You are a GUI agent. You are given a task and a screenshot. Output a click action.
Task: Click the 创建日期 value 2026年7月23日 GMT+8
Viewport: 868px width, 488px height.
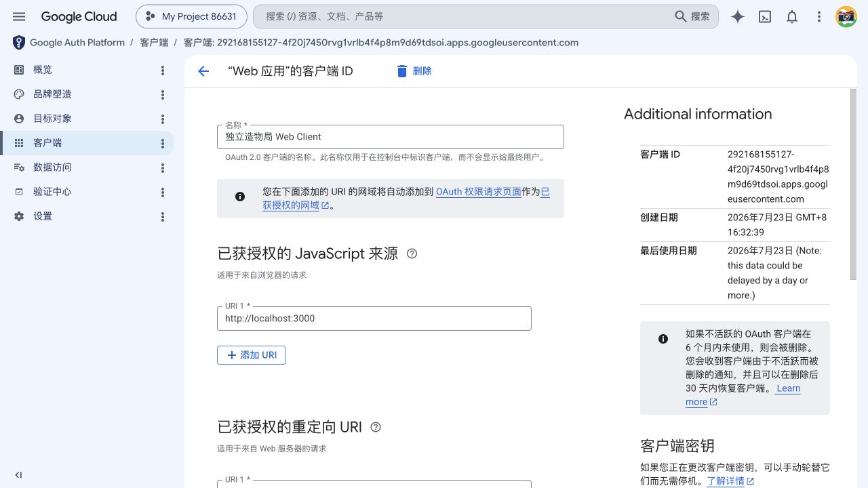777,225
